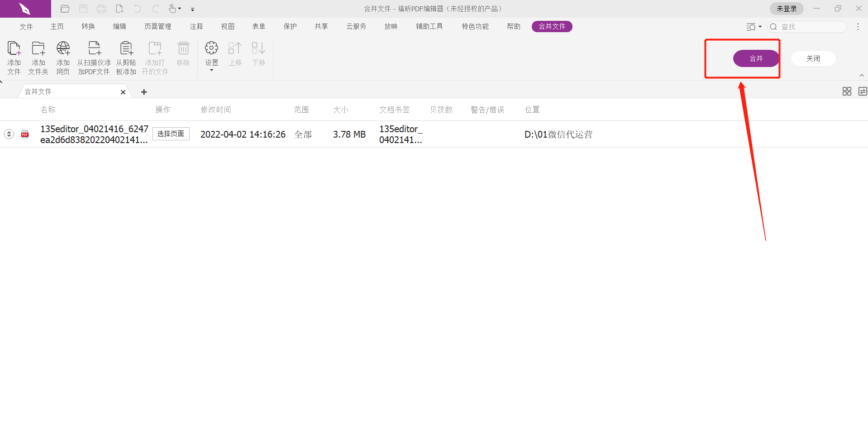Image resolution: width=868 pixels, height=446 pixels.
Task: Expand the quick access toolbar customize arrow
Action: coord(193,9)
